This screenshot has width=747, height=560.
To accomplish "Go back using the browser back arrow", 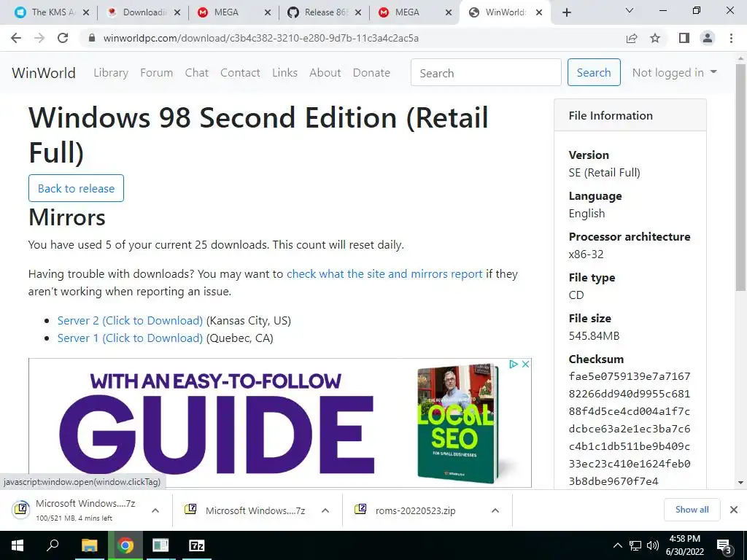I will point(16,38).
